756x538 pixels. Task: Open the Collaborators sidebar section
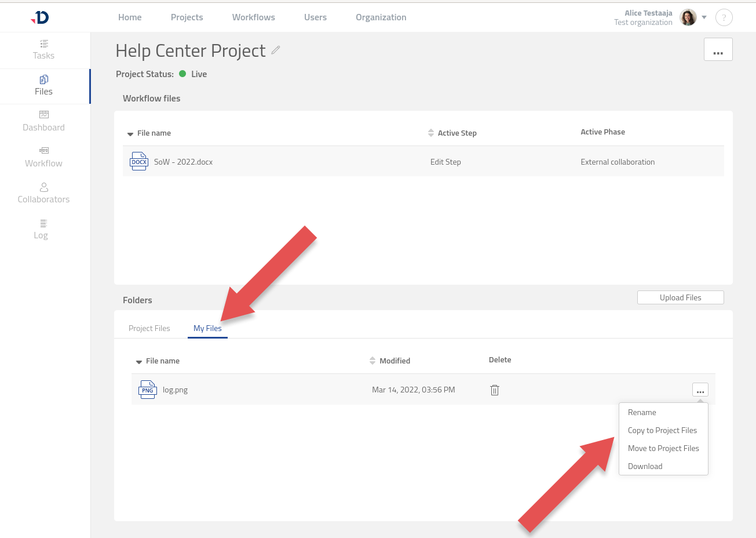[43, 194]
